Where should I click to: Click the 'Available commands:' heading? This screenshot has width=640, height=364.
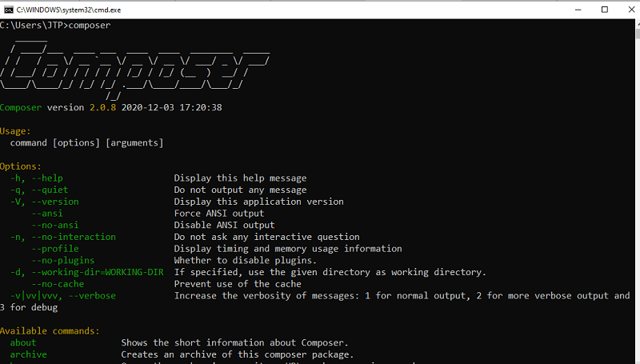(x=50, y=331)
